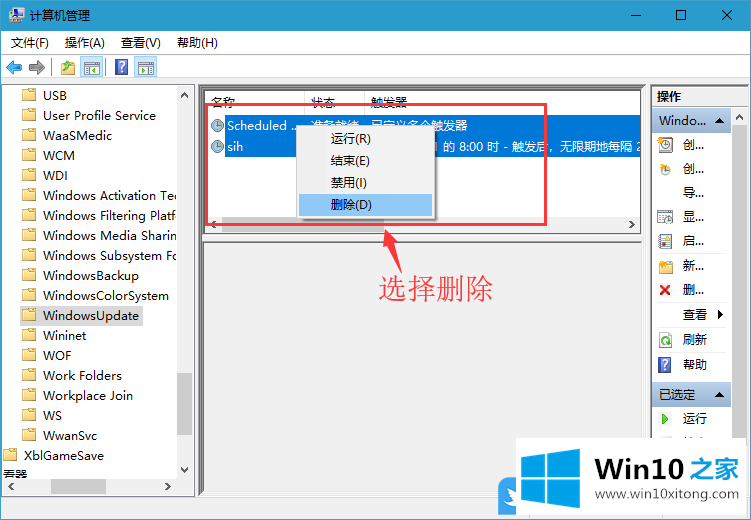Select the Windows Media Sharing folder
The image size is (751, 520).
[109, 236]
